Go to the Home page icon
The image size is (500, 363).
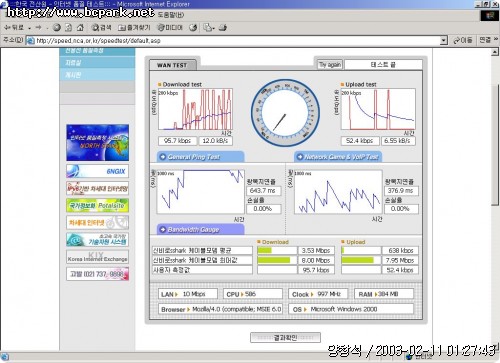click(x=80, y=27)
